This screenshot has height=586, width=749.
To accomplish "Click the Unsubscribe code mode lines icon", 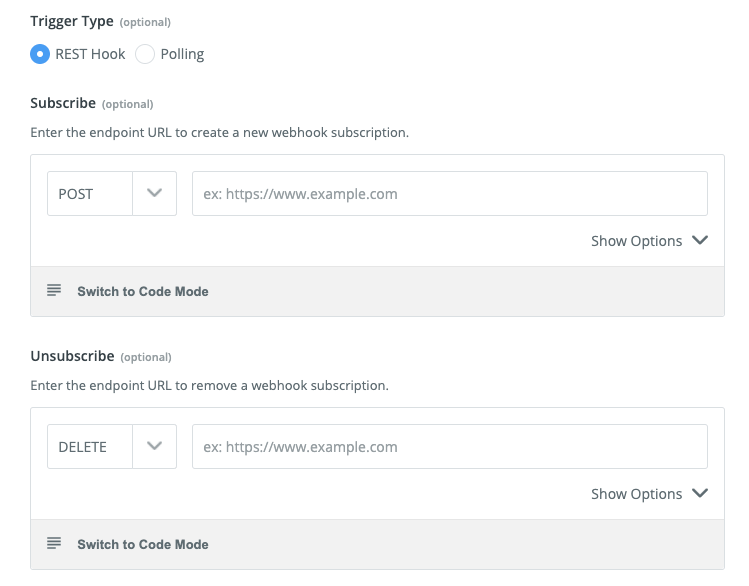I will (x=54, y=544).
